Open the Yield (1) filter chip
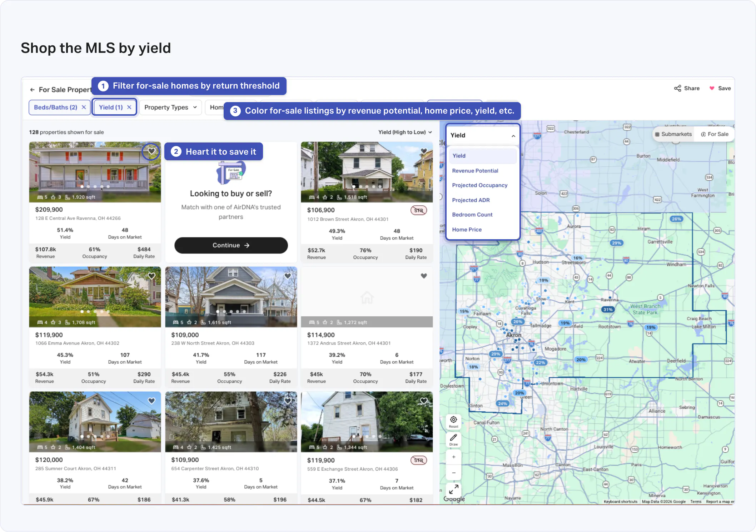Image resolution: width=756 pixels, height=532 pixels. pyautogui.click(x=111, y=107)
